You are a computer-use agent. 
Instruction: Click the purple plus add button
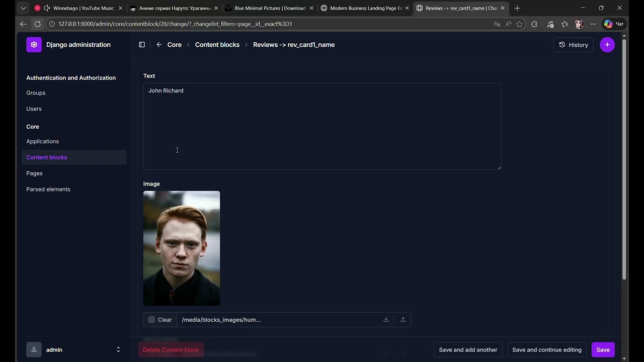[607, 45]
